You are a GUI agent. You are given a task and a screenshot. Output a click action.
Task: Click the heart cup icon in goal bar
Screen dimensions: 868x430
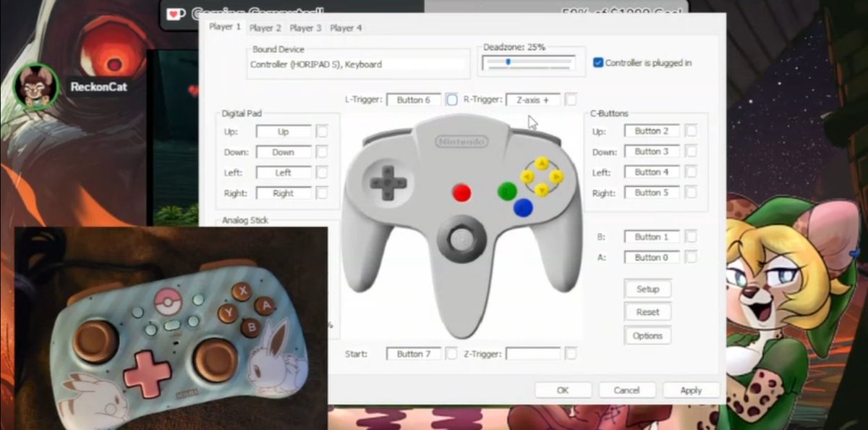point(176,14)
